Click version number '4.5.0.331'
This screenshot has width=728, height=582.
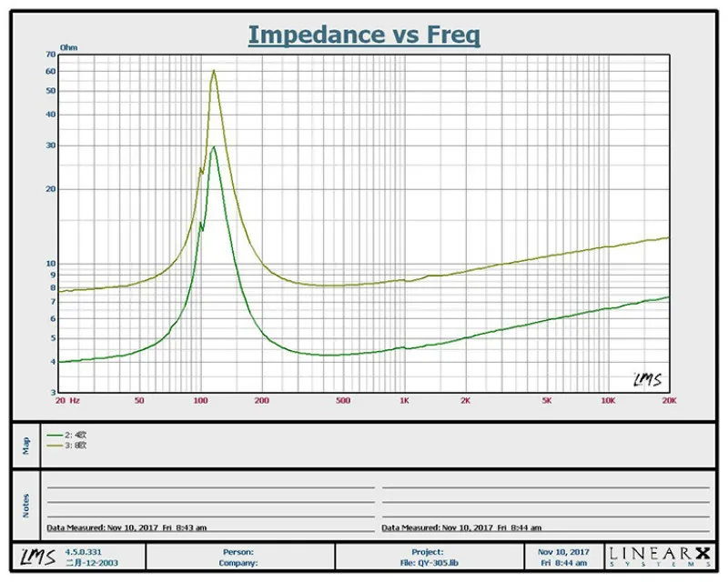(83, 552)
